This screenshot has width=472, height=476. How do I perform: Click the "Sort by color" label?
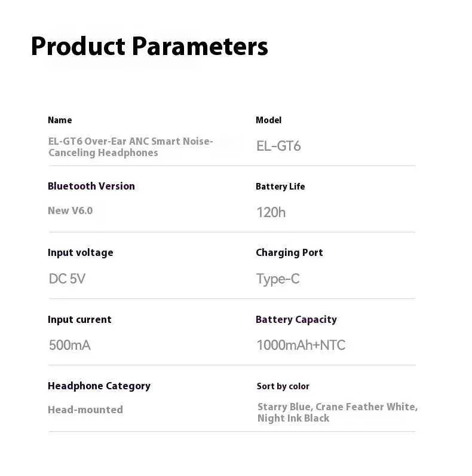point(283,386)
